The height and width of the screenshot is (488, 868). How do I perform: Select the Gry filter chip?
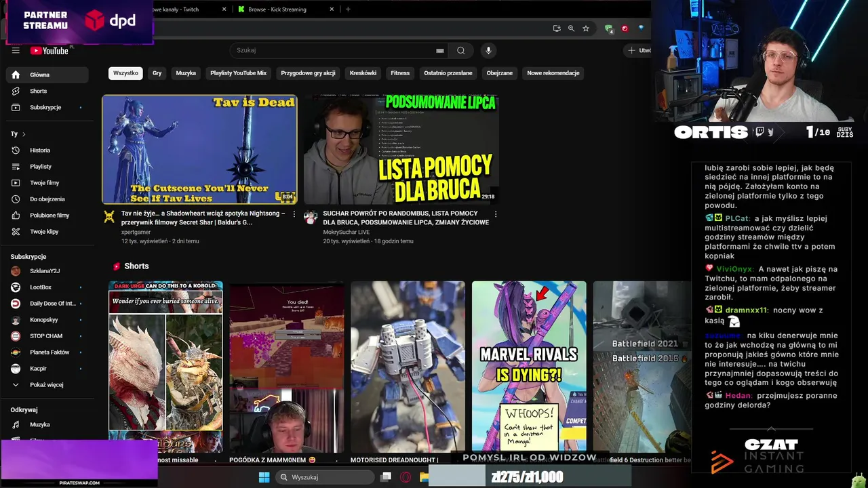click(x=157, y=73)
